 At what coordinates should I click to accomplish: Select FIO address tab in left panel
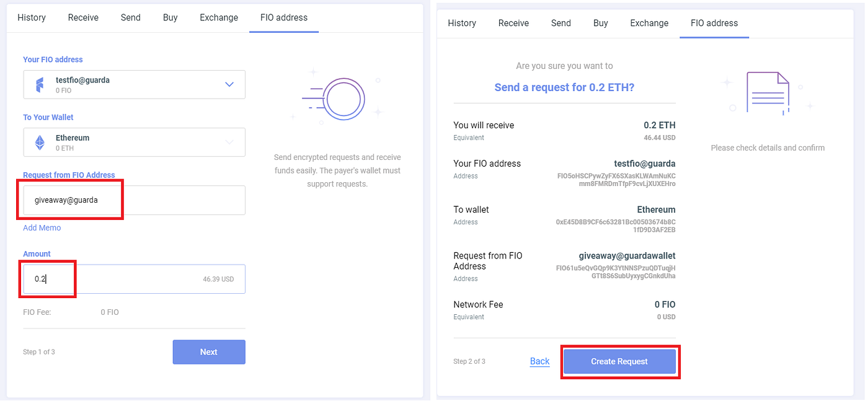pos(284,17)
